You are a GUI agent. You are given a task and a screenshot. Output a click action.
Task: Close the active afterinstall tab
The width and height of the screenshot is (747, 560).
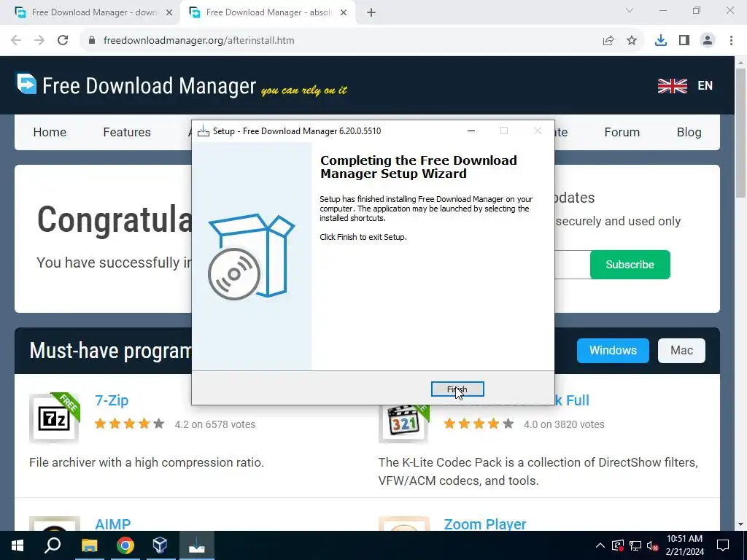point(344,13)
